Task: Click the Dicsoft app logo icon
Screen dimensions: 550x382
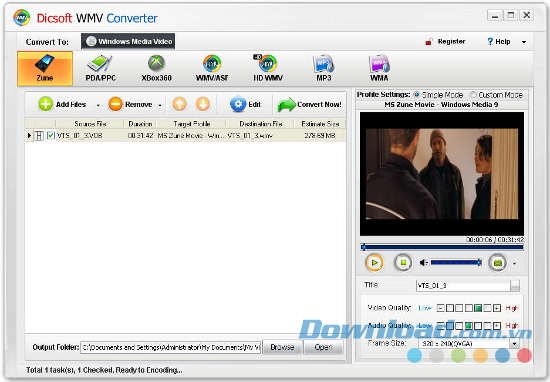Action: click(x=22, y=18)
